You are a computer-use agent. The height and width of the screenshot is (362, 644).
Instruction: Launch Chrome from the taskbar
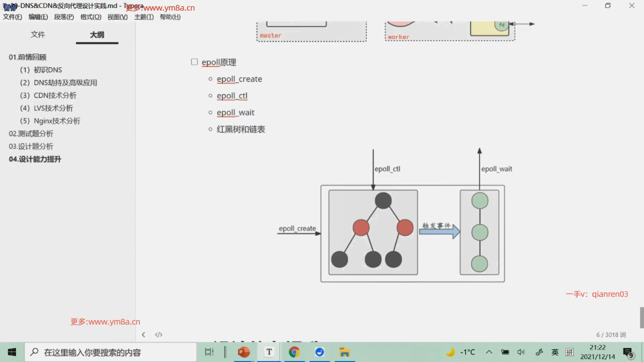click(x=294, y=352)
